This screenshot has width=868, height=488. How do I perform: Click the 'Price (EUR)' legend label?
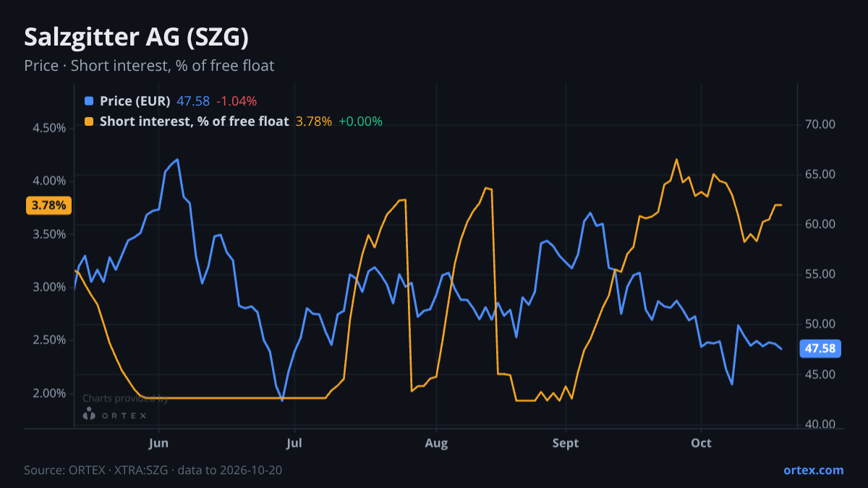click(135, 101)
